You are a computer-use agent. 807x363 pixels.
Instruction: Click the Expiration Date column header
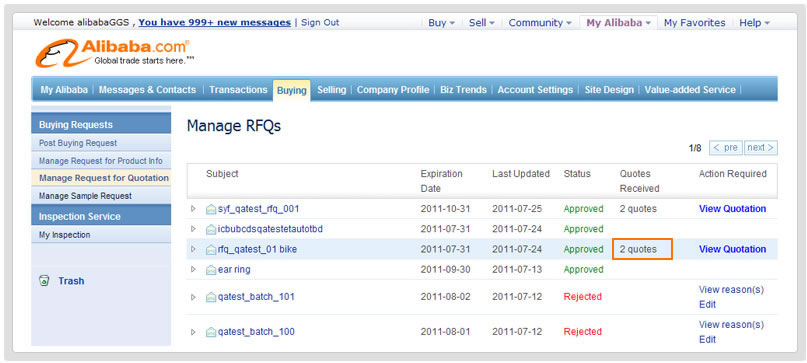click(442, 181)
